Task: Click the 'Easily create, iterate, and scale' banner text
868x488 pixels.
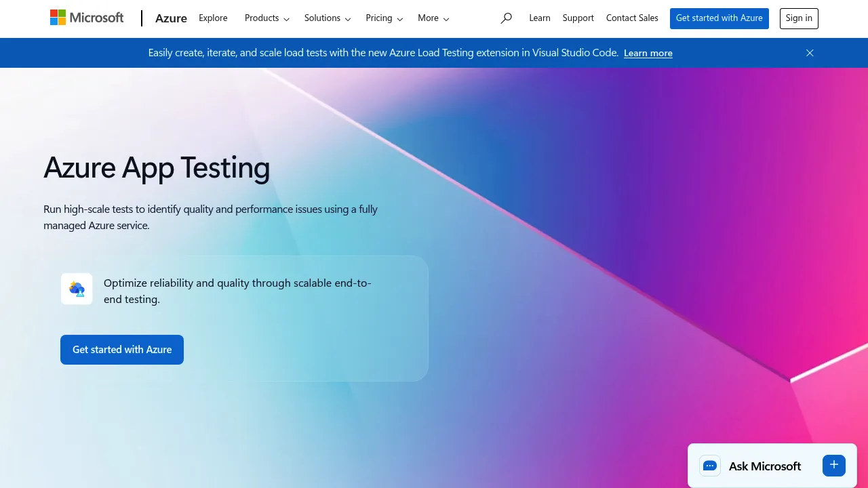Action: tap(383, 53)
